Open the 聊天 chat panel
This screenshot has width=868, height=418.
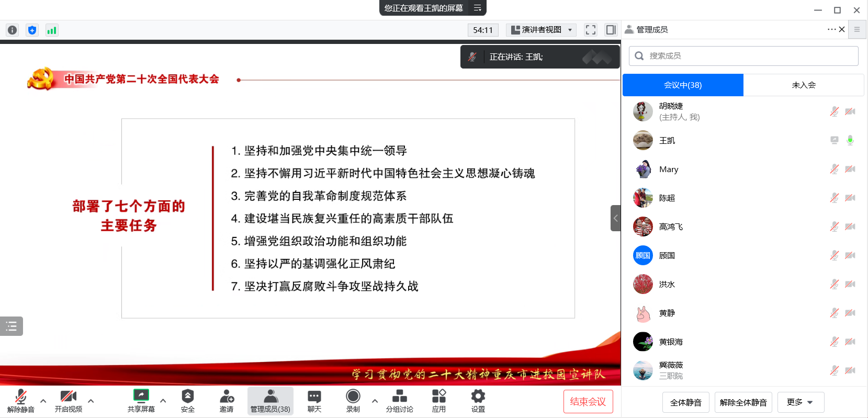click(314, 401)
